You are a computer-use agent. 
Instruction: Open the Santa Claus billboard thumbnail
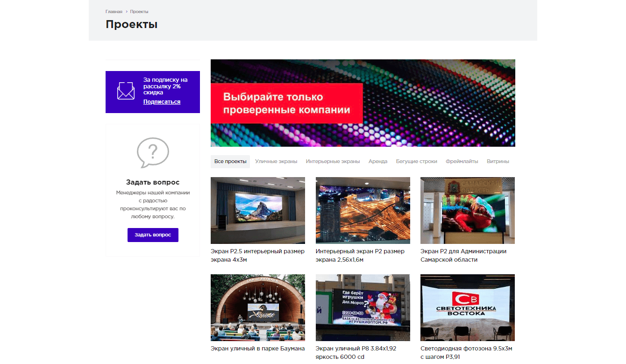click(363, 307)
